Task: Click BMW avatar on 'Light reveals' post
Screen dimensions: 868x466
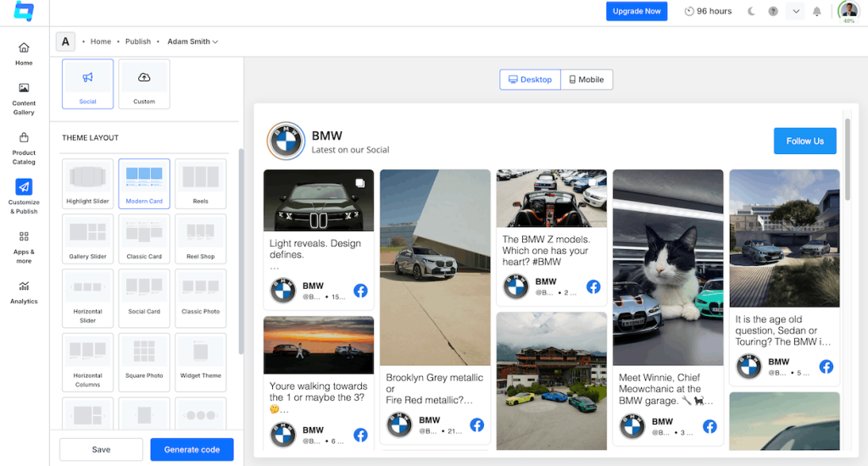Action: [x=283, y=291]
